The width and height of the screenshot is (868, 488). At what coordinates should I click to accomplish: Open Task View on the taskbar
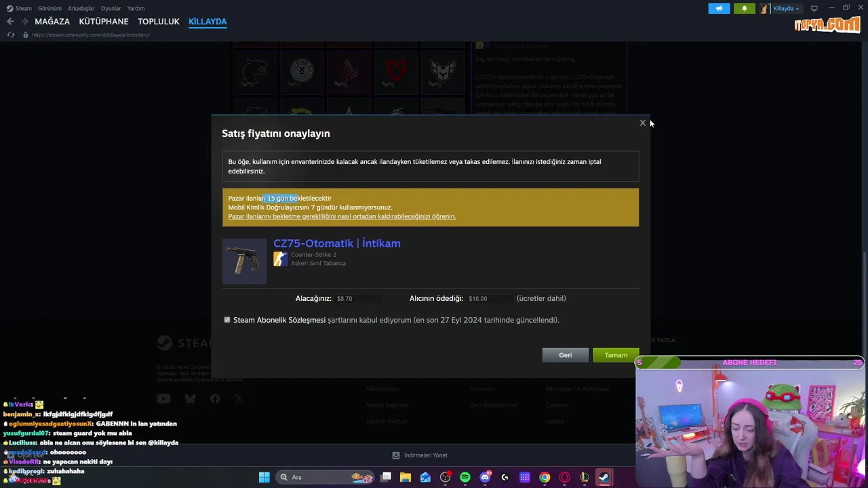point(386,477)
